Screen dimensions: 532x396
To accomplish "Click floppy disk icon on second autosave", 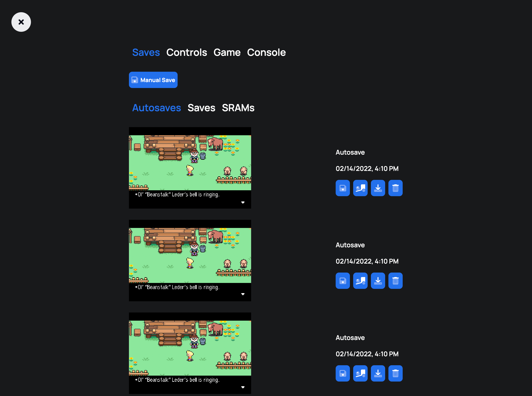I will pos(343,281).
